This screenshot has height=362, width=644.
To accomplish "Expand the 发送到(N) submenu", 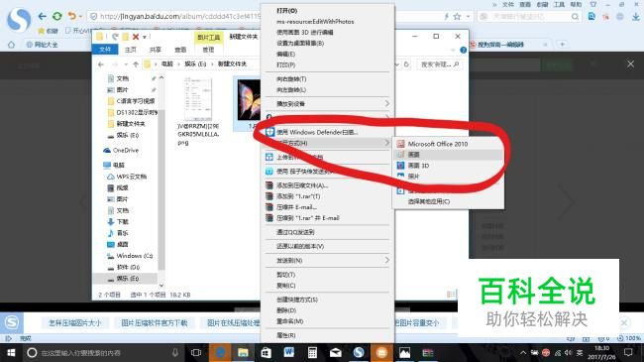I will [x=386, y=261].
